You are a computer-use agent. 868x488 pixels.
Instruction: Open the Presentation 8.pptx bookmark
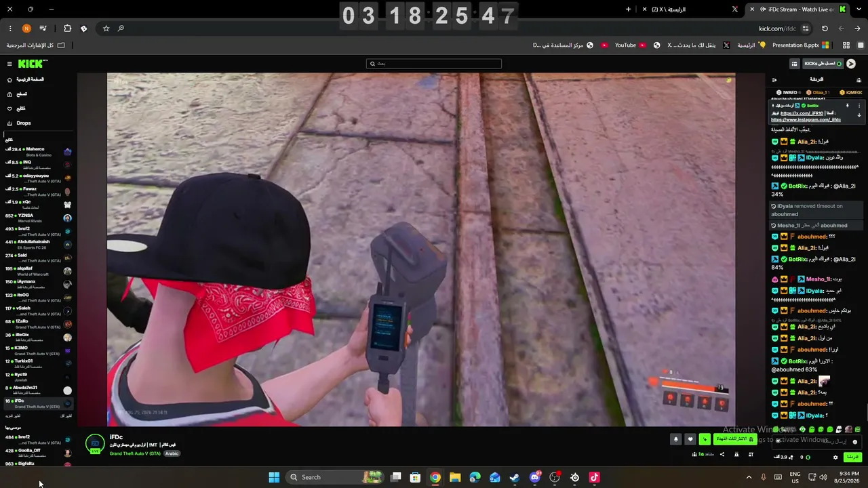tap(801, 45)
